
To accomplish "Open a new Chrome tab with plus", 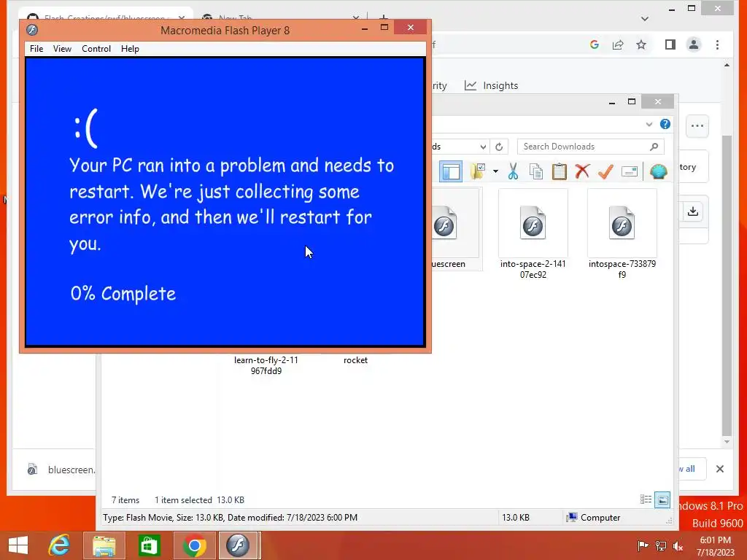I will point(384,18).
